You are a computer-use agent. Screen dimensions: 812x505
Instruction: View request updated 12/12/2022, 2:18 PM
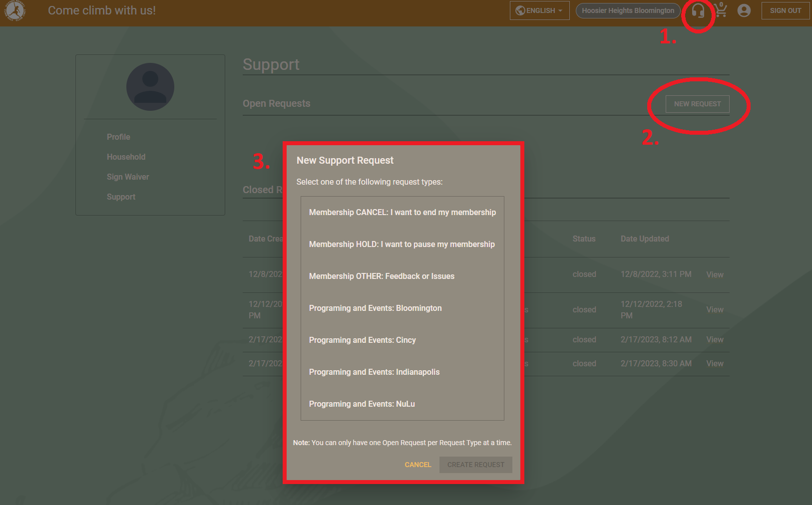pyautogui.click(x=715, y=310)
